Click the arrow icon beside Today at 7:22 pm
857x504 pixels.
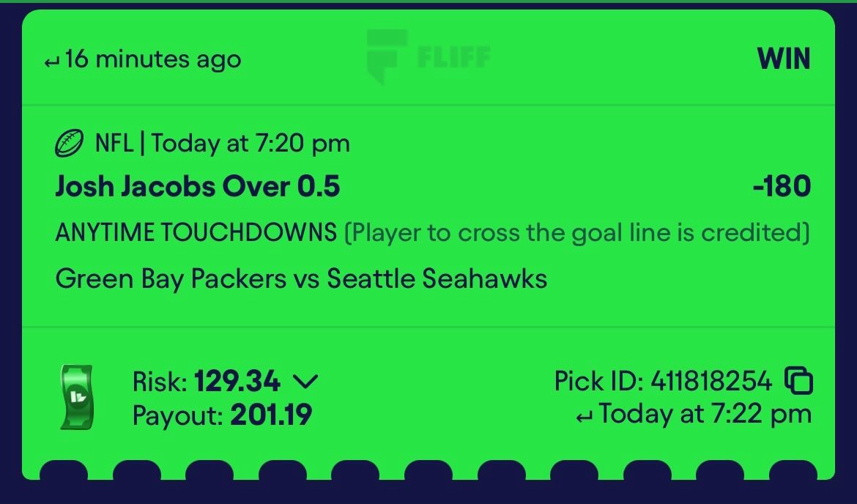[584, 418]
